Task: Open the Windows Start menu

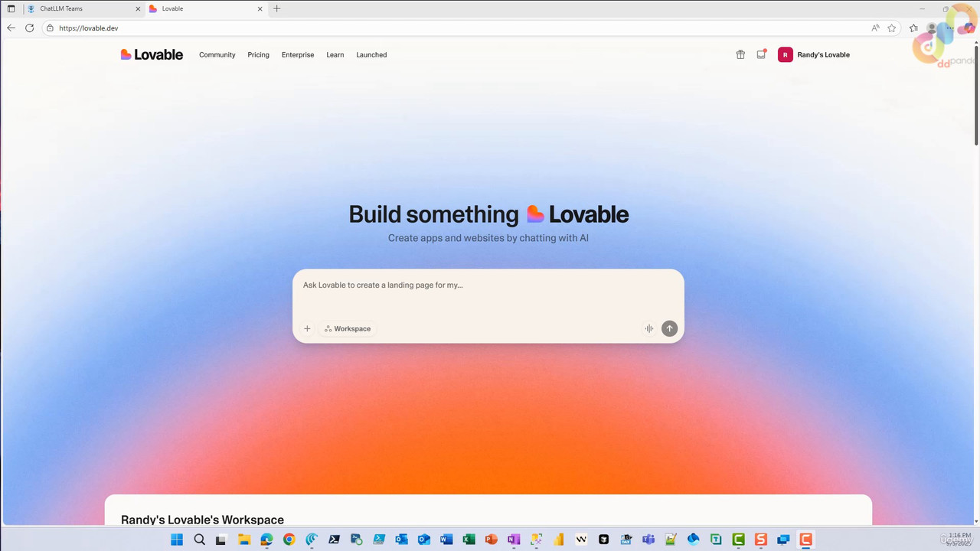Action: click(177, 540)
